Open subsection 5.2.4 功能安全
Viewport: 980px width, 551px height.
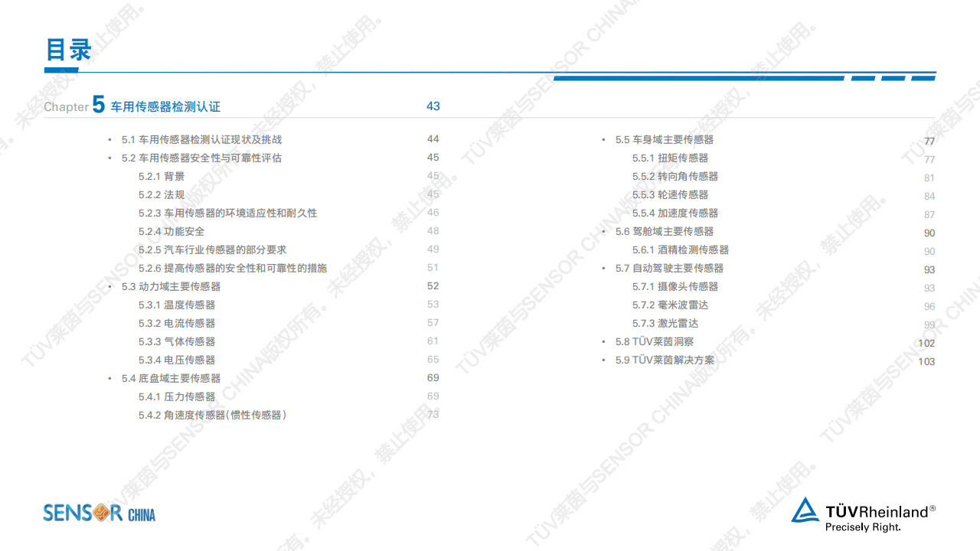171,231
